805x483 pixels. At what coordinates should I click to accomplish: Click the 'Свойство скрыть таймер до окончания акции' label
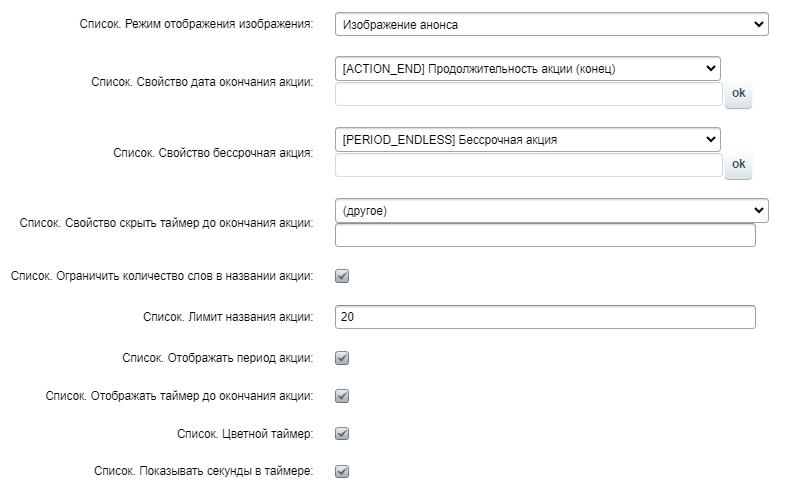coord(166,223)
